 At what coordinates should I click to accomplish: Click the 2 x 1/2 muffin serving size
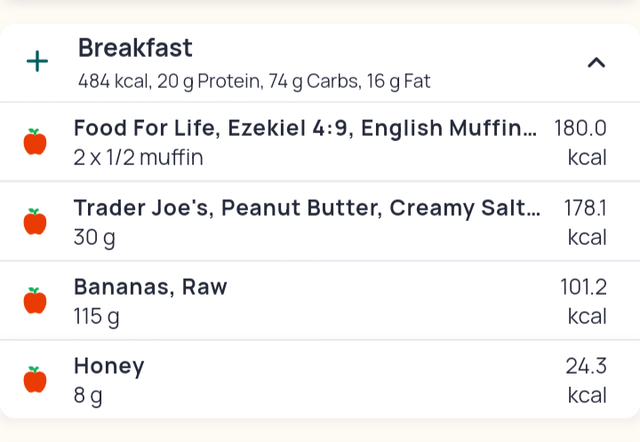138,157
